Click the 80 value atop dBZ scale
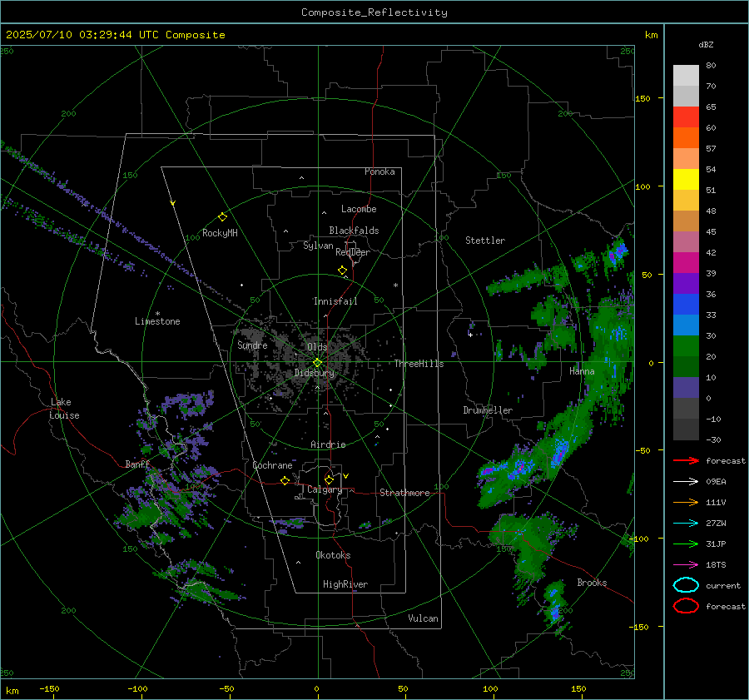This screenshot has height=700, width=749. tap(711, 66)
